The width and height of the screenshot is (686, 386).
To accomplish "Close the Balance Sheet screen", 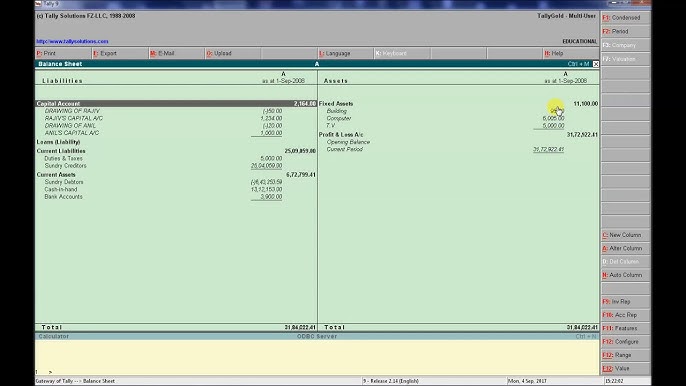I will tap(596, 64).
